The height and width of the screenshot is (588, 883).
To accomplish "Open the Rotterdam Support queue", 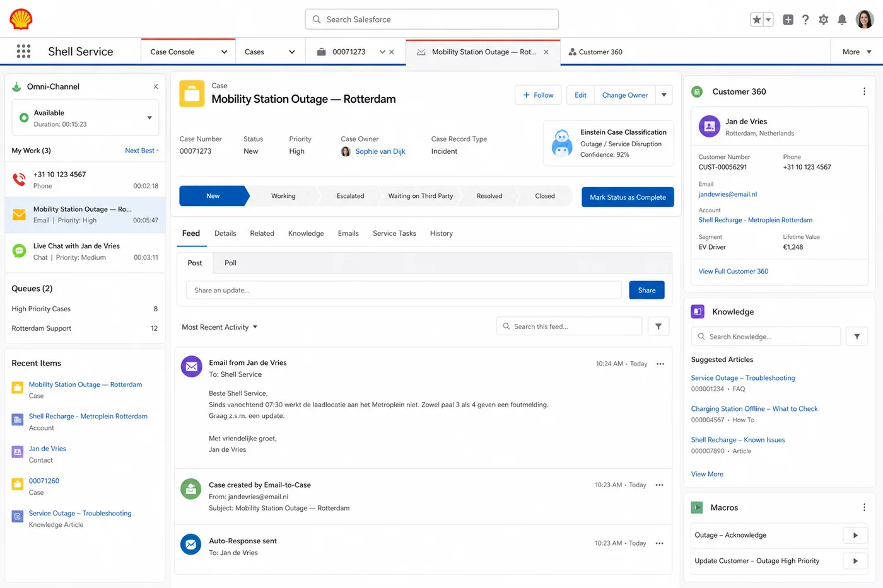I will pyautogui.click(x=85, y=328).
